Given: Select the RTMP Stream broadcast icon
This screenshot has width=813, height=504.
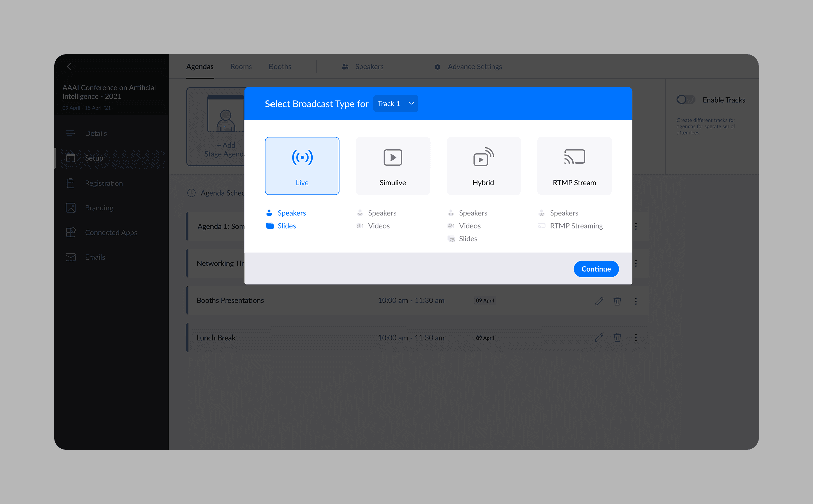Looking at the screenshot, I should click(574, 157).
